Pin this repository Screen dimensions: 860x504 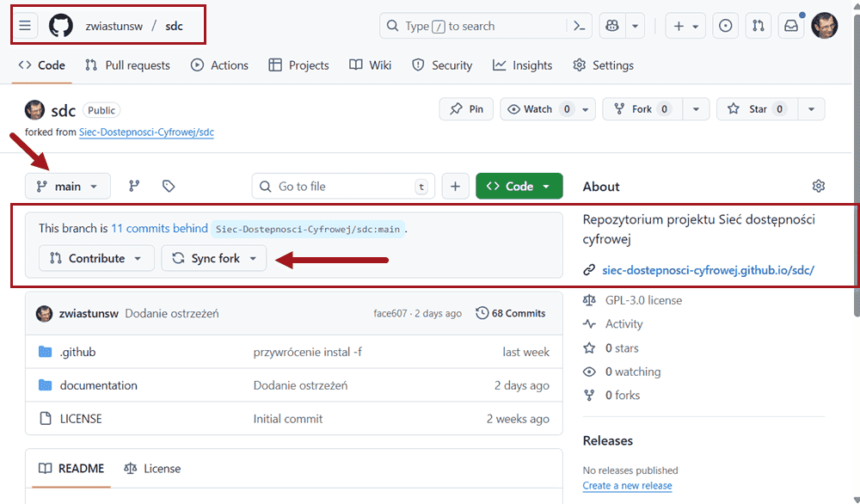[x=465, y=109]
